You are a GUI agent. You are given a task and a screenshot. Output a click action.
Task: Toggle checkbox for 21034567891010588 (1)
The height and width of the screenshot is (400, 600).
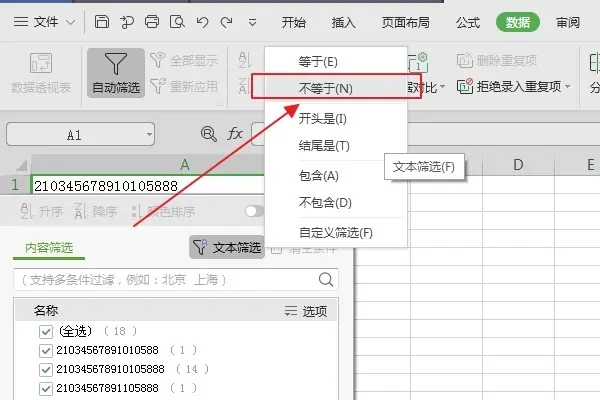46,350
